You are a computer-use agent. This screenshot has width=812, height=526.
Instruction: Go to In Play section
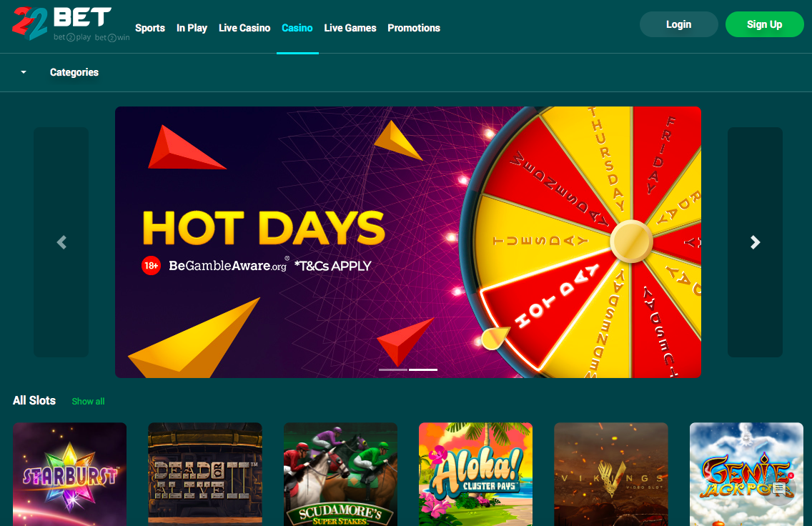tap(192, 28)
